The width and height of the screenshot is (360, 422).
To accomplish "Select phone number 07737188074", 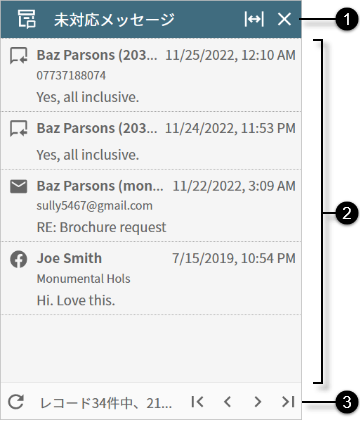I will tap(71, 75).
